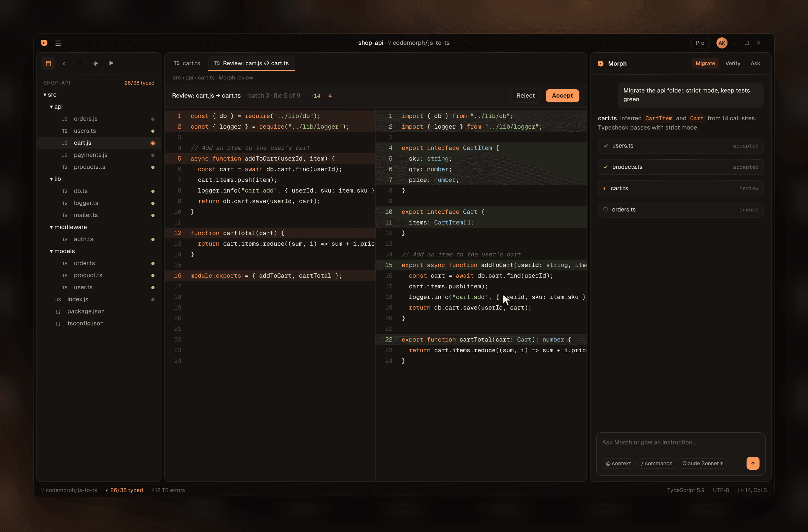Reject the cart.ts changes
This screenshot has width=808, height=532.
(x=525, y=96)
